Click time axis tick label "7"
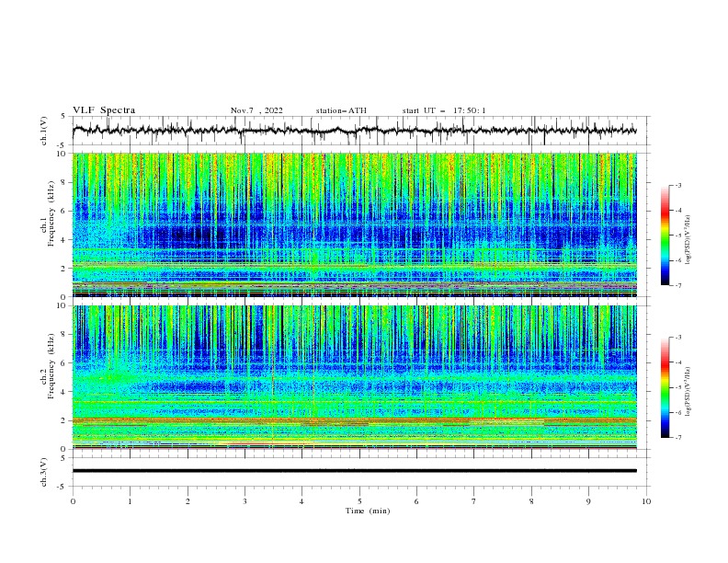The image size is (728, 563). pyautogui.click(x=474, y=501)
